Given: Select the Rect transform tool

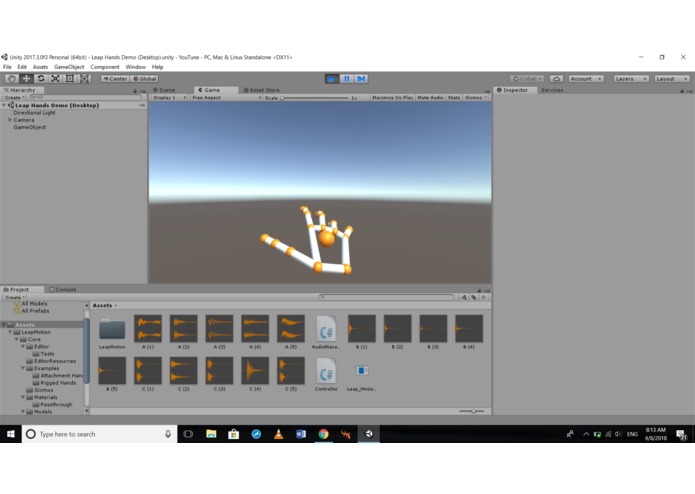Looking at the screenshot, I should click(70, 78).
